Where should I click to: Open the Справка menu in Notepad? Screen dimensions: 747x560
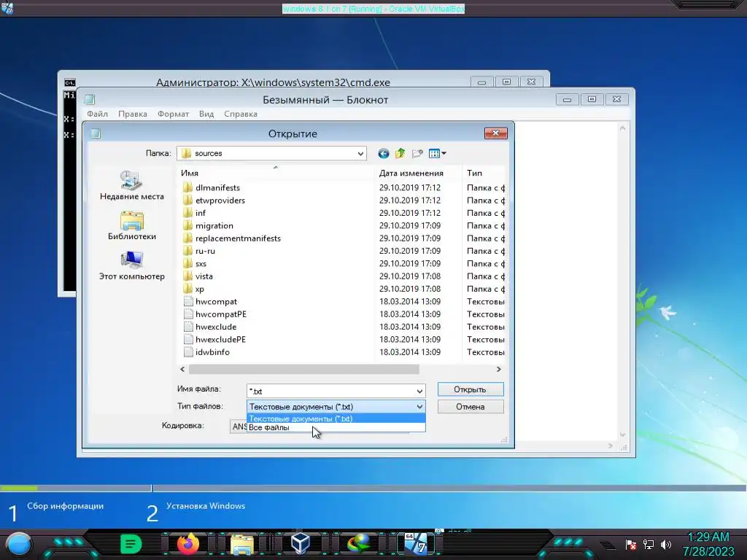coord(241,114)
